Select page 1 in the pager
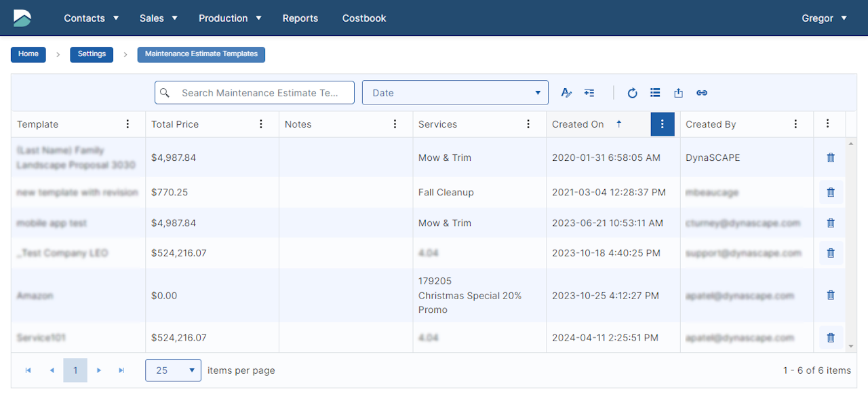868x403 pixels. tap(75, 370)
